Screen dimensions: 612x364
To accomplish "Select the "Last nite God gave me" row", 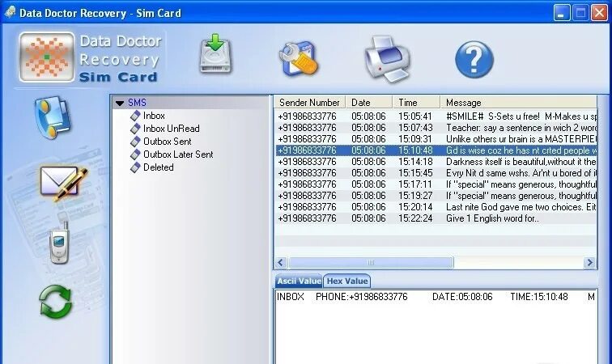I will click(x=436, y=207).
